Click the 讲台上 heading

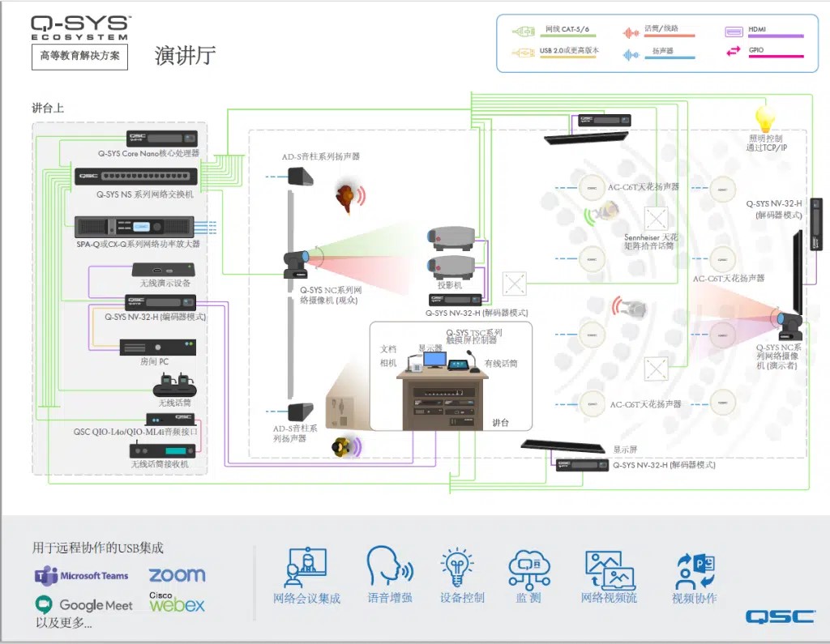pyautogui.click(x=48, y=108)
